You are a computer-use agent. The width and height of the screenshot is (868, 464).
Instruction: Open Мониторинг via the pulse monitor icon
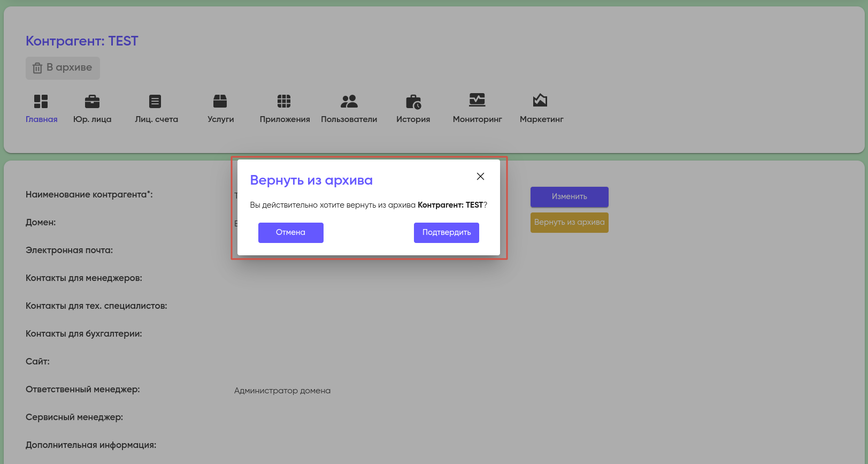click(x=477, y=100)
